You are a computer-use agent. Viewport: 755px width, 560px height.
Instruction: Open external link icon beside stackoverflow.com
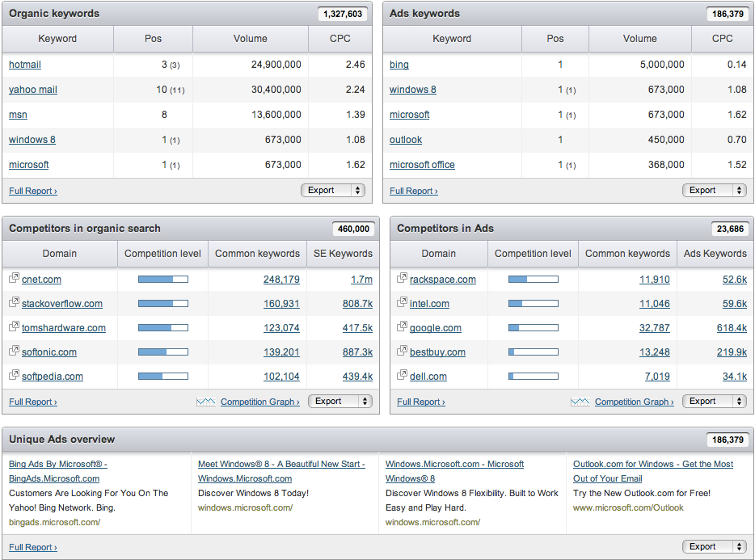coord(14,302)
